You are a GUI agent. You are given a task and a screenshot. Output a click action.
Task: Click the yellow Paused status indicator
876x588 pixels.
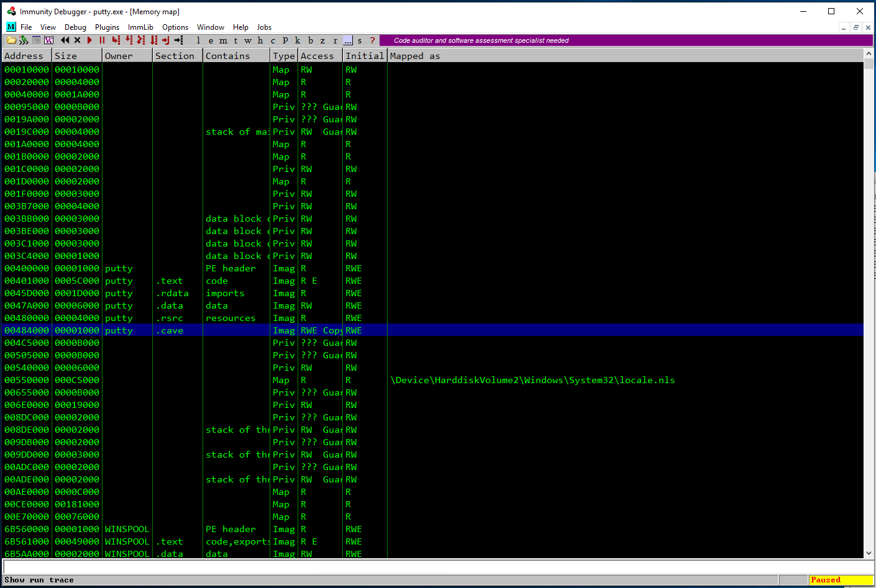(841, 580)
